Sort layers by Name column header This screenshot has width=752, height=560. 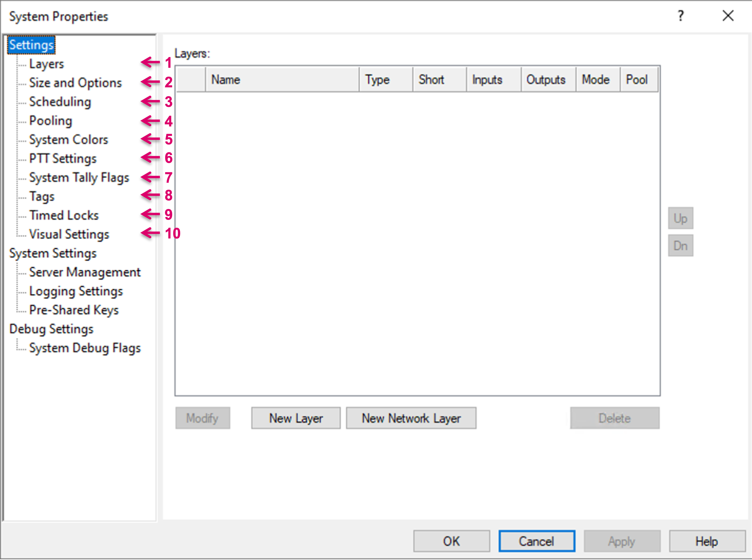282,80
